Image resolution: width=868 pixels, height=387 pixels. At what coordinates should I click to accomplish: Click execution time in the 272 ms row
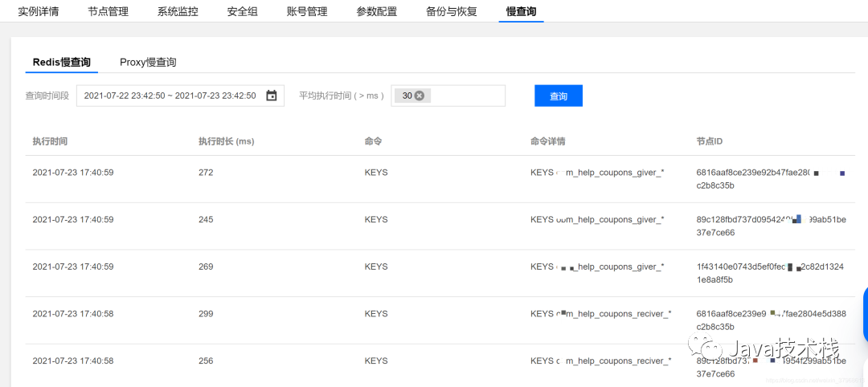tap(73, 173)
